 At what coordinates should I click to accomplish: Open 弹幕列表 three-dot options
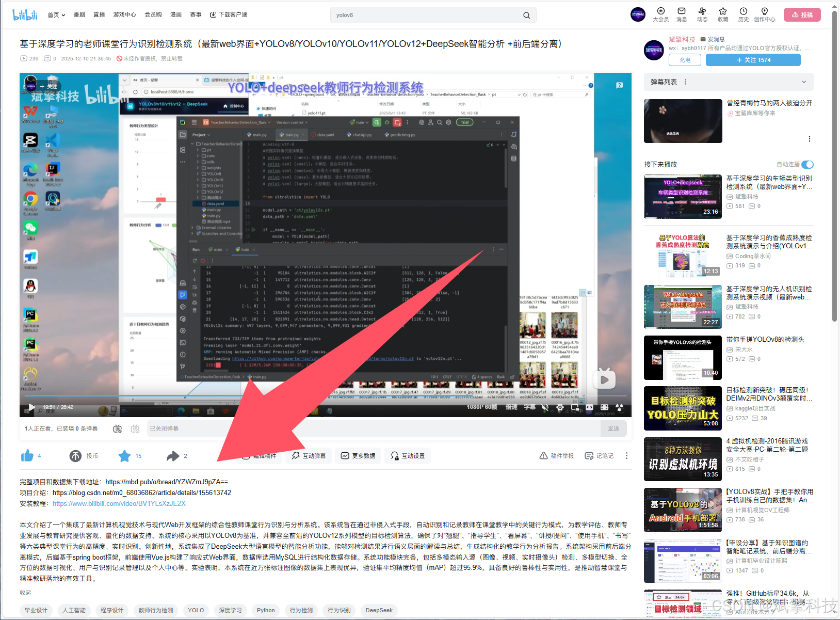pos(685,82)
